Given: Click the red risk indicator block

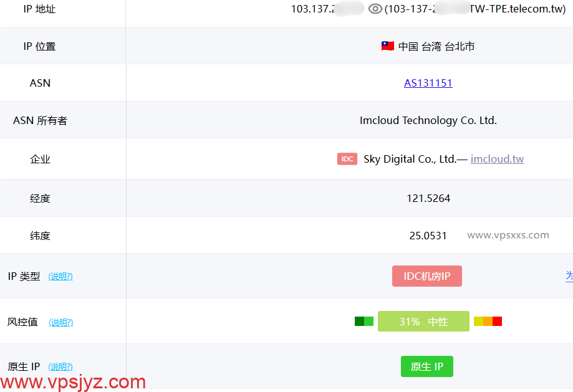Looking at the screenshot, I should pos(496,321).
